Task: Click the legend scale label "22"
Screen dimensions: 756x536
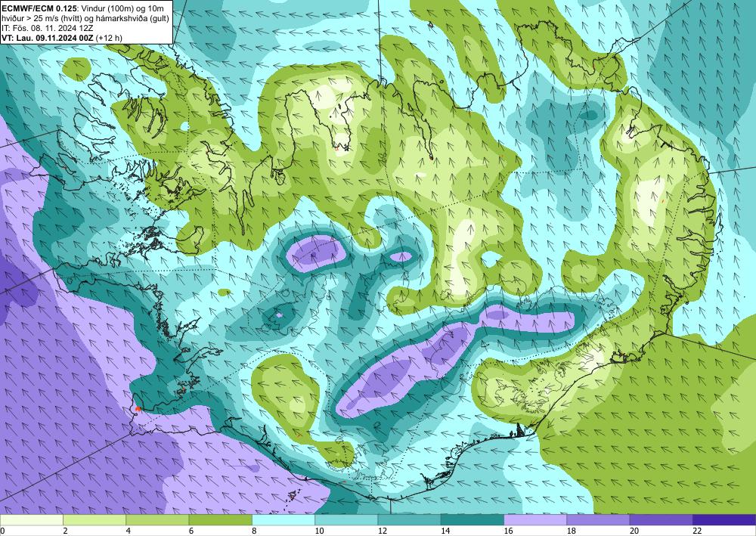Action: coord(698,531)
